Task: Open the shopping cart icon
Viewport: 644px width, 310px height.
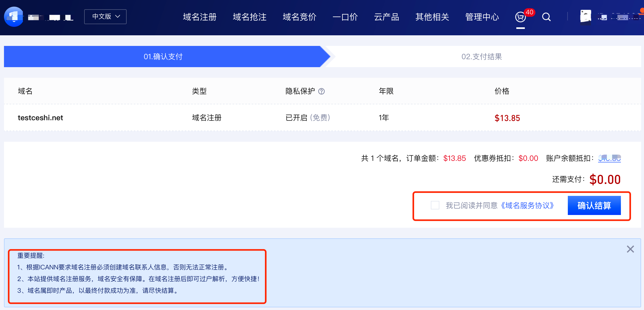Action: 520,17
